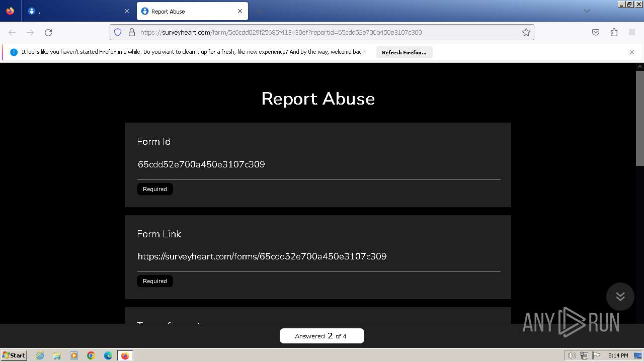View site security padlock info

(132, 32)
